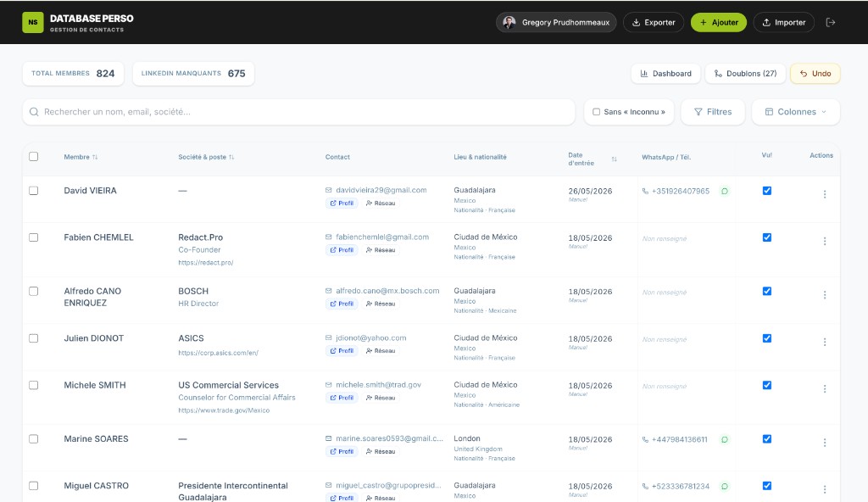Toggle Vu checkbox for Alfredo CANO ENRIQUEZ
This screenshot has height=502, width=868.
pyautogui.click(x=766, y=291)
